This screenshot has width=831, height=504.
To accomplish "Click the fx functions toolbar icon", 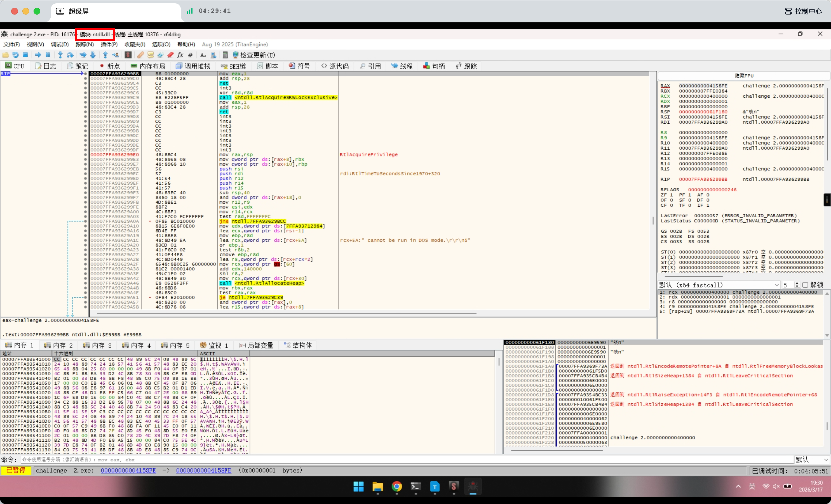I will tap(180, 55).
